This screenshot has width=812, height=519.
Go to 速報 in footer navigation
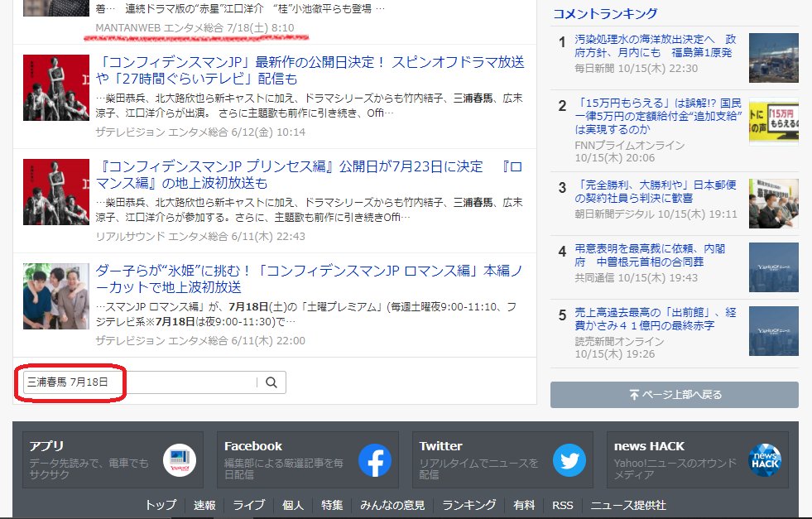pos(204,505)
